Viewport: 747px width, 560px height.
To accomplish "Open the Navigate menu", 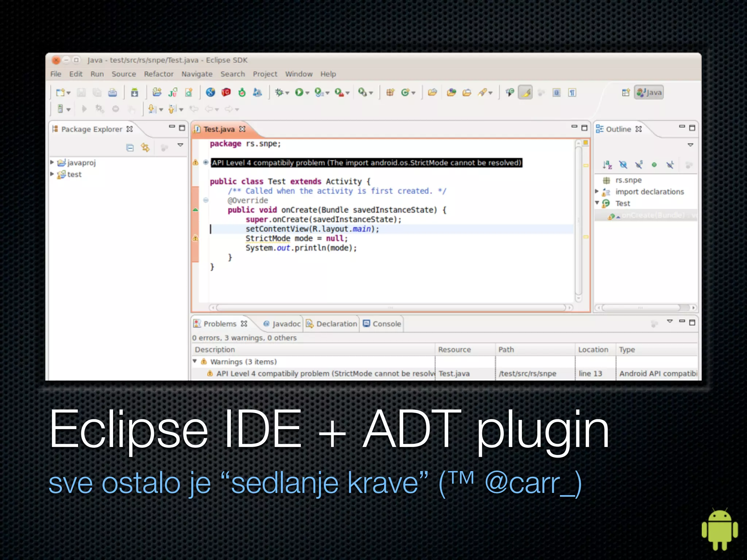I will coord(197,74).
